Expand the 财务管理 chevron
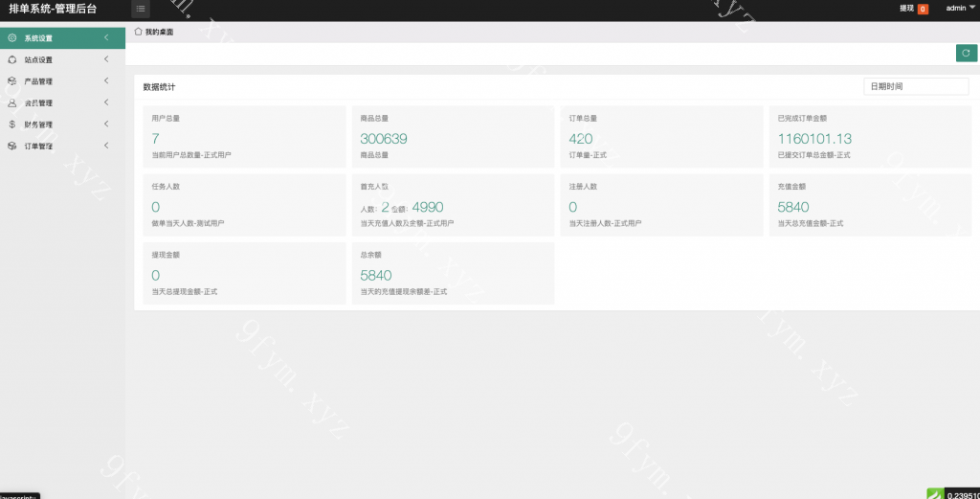 [x=106, y=124]
